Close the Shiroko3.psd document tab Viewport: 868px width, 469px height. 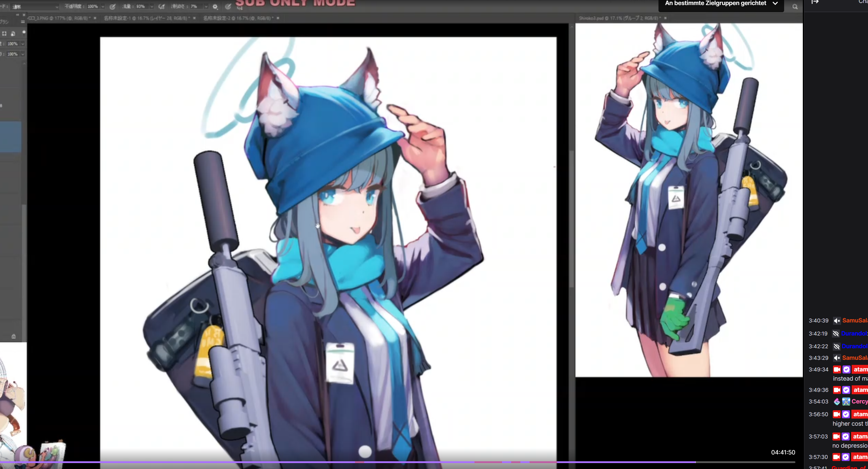666,18
